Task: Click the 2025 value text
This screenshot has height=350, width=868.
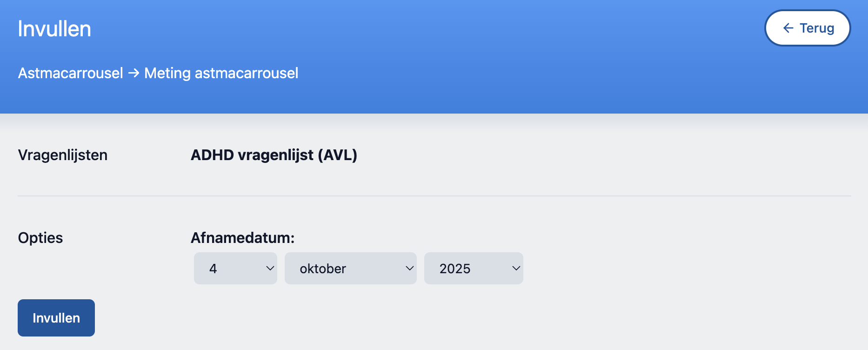Action: [x=454, y=269]
